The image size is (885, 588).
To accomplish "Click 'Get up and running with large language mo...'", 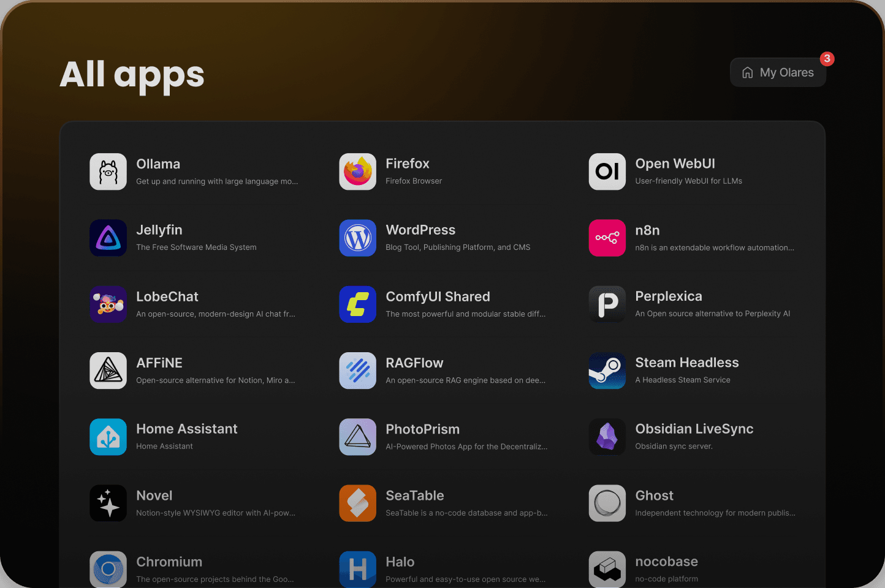I will [x=217, y=181].
